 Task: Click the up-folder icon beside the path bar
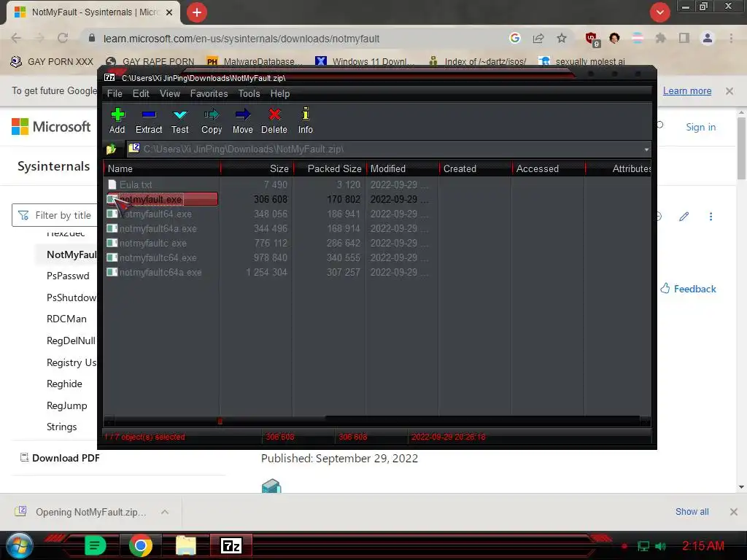click(x=111, y=149)
